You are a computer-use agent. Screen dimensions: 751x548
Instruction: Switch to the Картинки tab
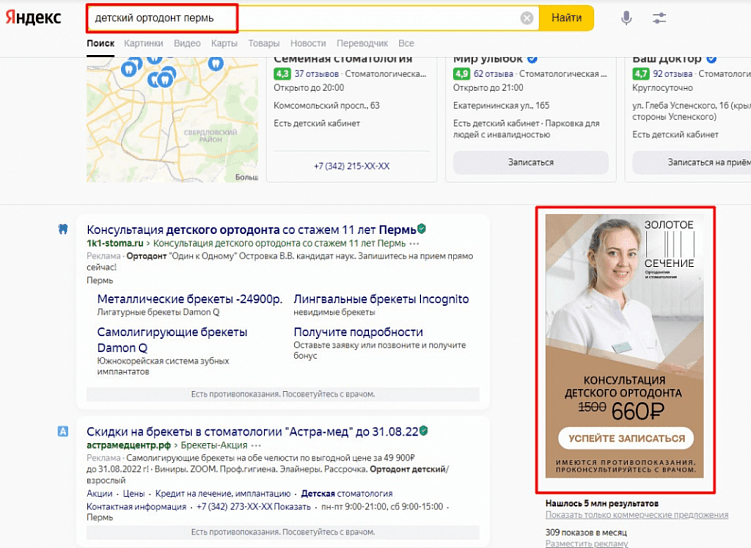click(144, 43)
